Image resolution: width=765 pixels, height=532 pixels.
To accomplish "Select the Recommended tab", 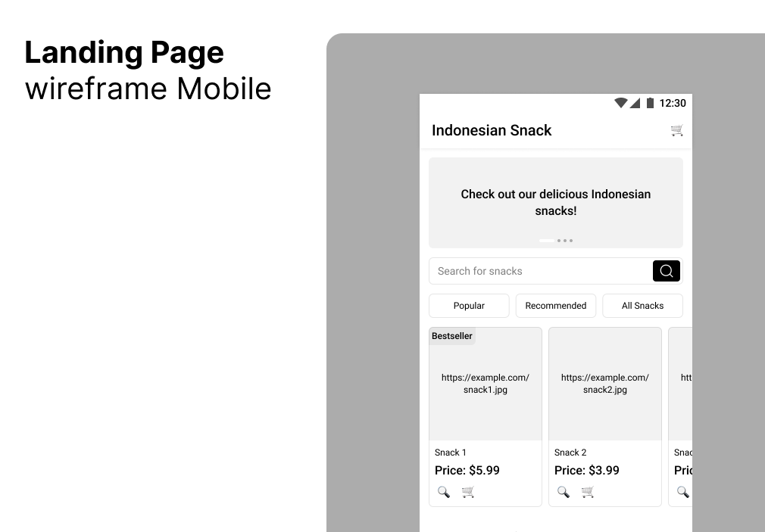I will [556, 306].
